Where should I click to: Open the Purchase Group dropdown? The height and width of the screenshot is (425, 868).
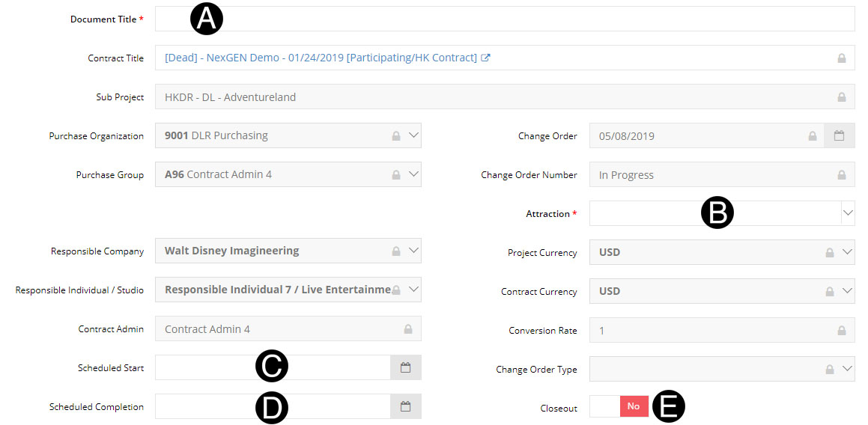click(x=414, y=174)
